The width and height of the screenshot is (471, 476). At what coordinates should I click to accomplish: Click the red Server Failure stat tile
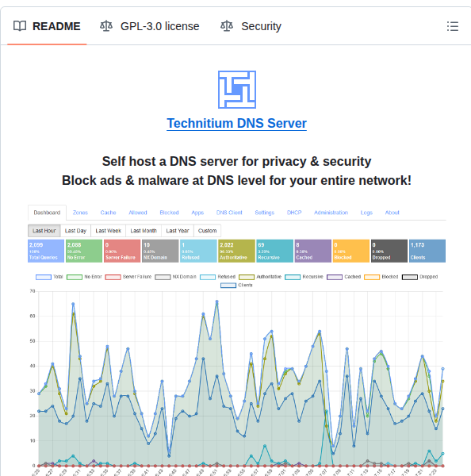click(122, 251)
